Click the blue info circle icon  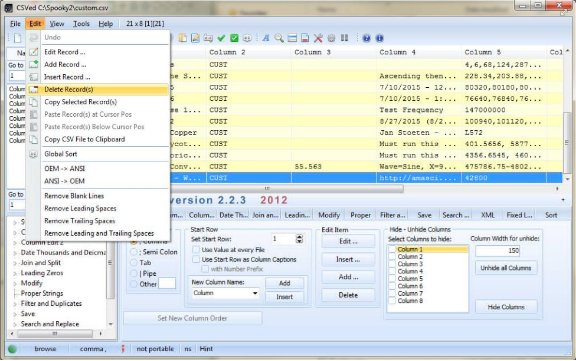pyautogui.click(x=379, y=38)
